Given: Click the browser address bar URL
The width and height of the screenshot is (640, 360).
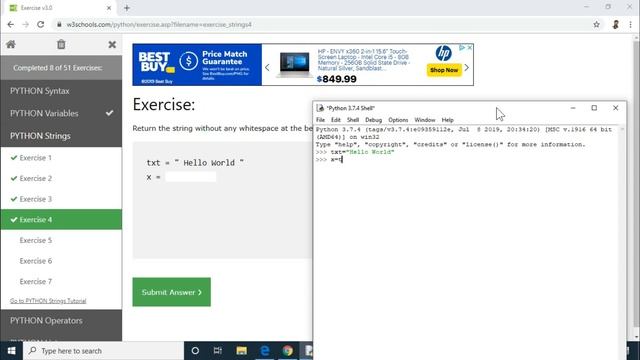Looking at the screenshot, I should [x=159, y=24].
